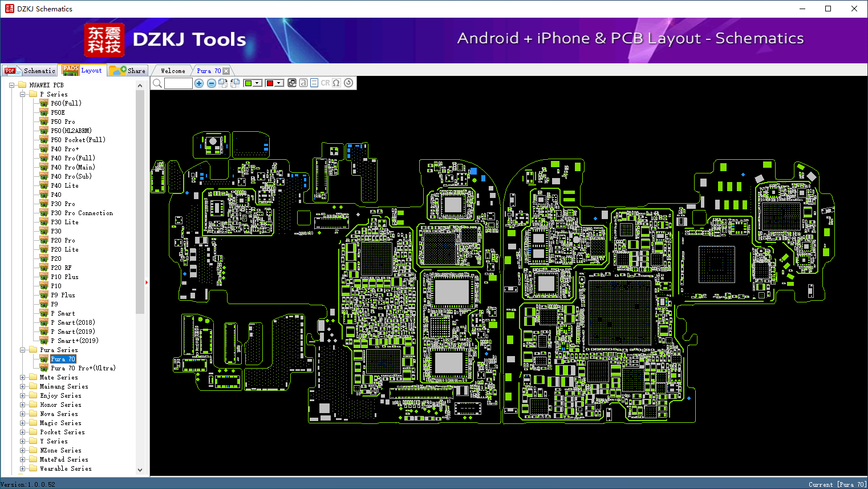Expand the Maimang Series tree node
This screenshot has width=868, height=489.
pos(22,386)
